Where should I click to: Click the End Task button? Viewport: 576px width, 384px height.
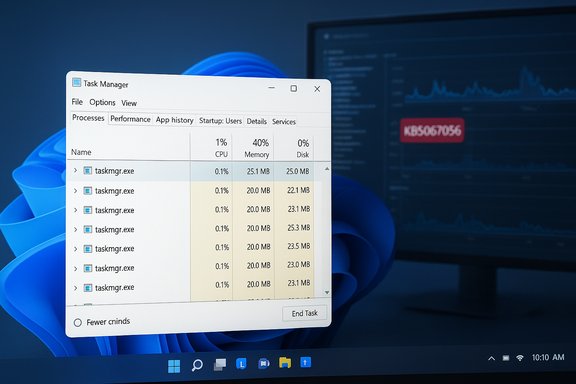tap(304, 313)
